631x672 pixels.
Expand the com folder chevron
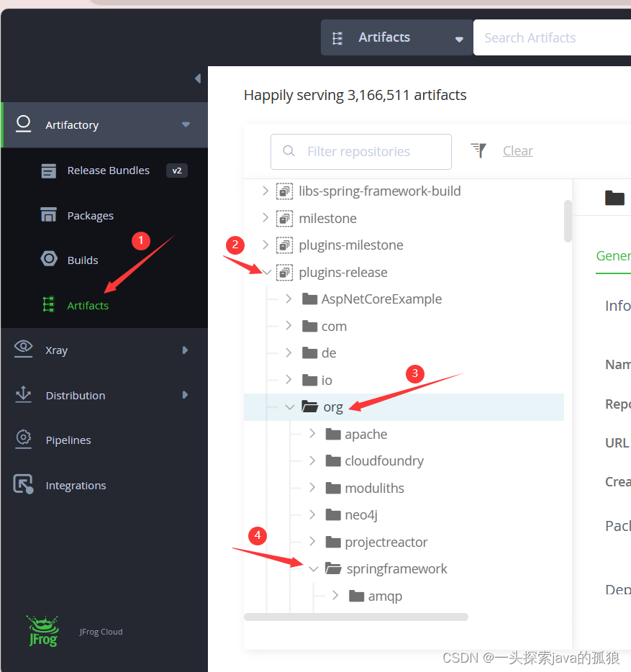[289, 326]
